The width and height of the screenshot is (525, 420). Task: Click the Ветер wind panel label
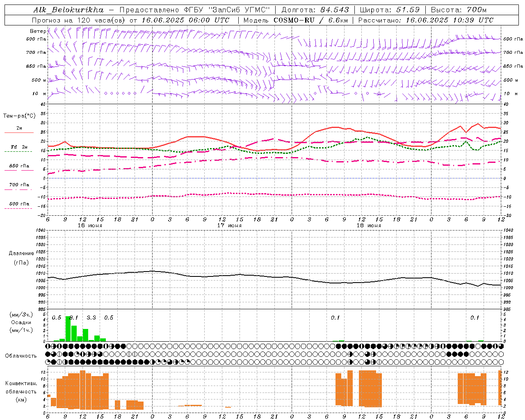pos(38,31)
